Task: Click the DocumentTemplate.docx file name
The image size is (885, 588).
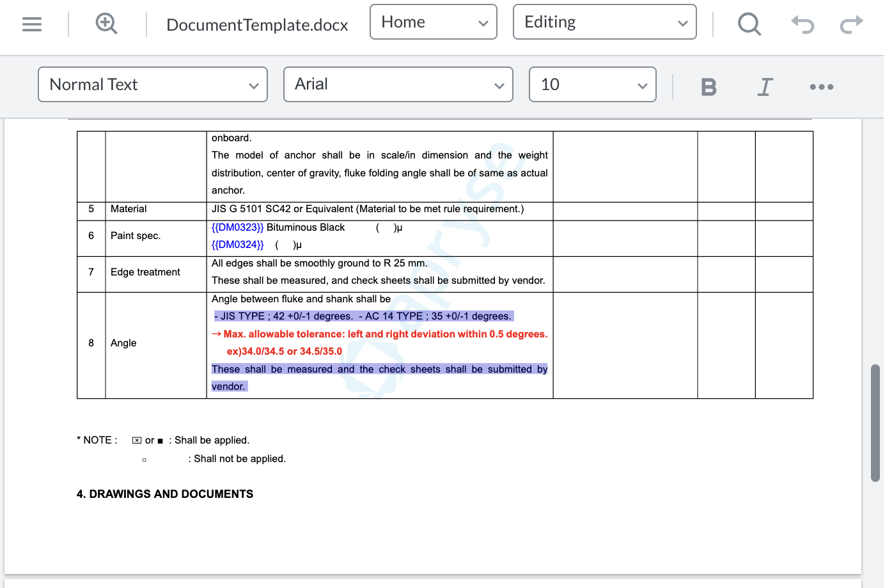Action: (x=257, y=25)
